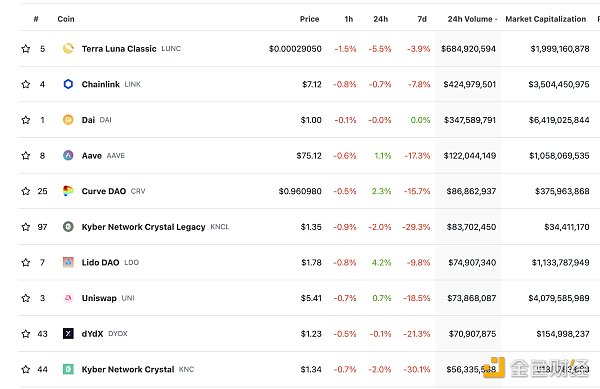The image size is (600, 389).
Task: Click the Aave coin logo icon
Action: tap(68, 155)
